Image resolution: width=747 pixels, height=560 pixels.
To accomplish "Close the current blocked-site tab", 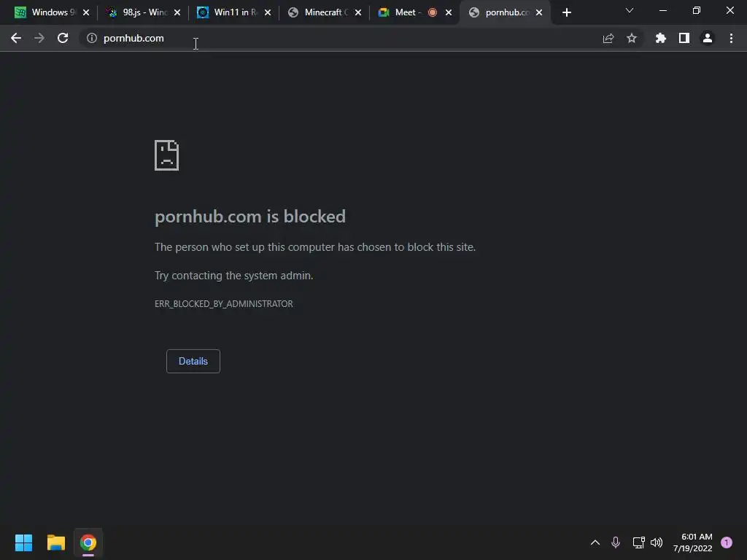I will click(x=539, y=13).
